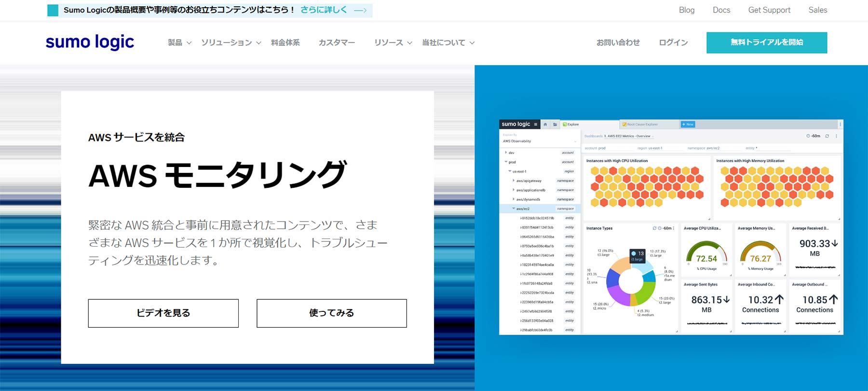Collapse the aws/ec2 namespace node
Image resolution: width=868 pixels, height=391 pixels.
coord(514,209)
